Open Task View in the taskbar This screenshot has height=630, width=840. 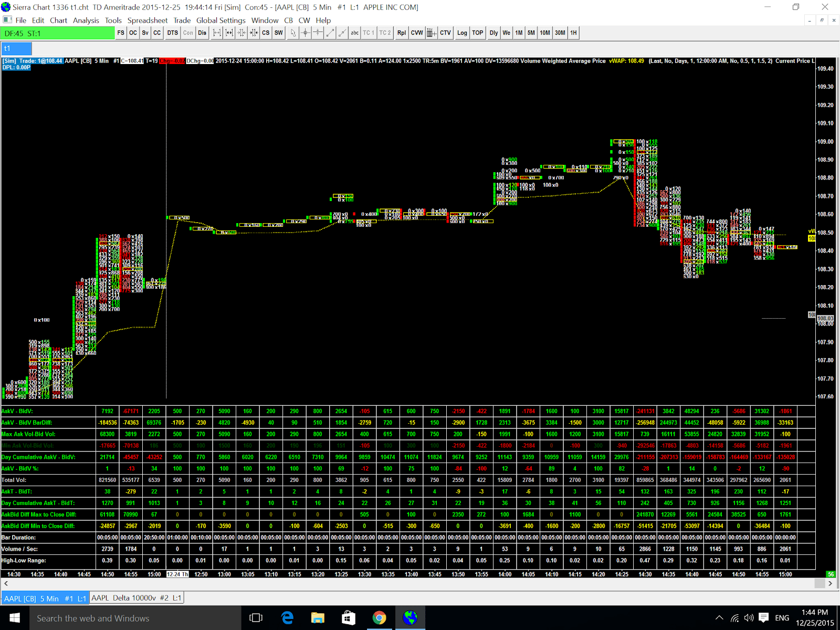click(x=256, y=618)
